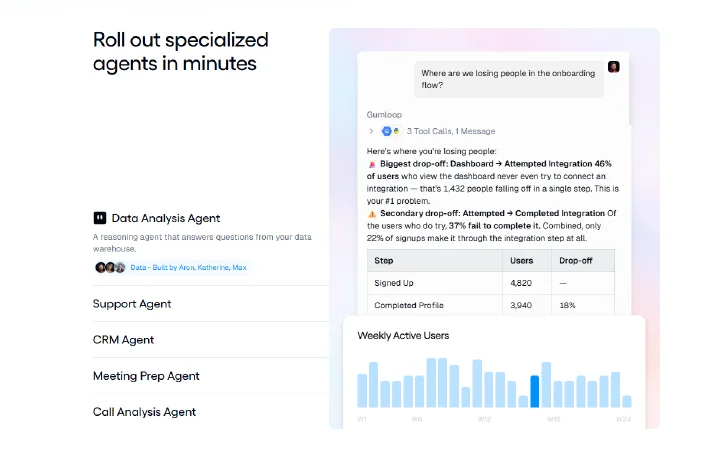Expand the CRM Agent section
Viewport: 720px width, 450px height.
211,340
